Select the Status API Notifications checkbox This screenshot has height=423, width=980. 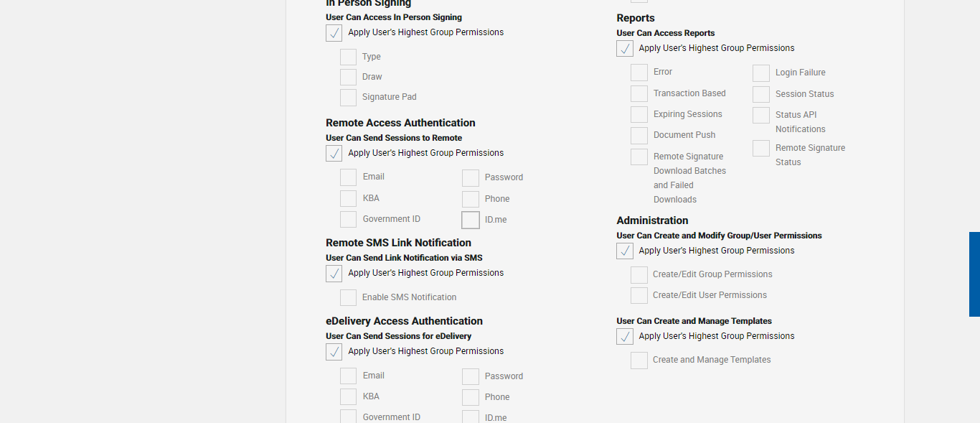(x=761, y=116)
